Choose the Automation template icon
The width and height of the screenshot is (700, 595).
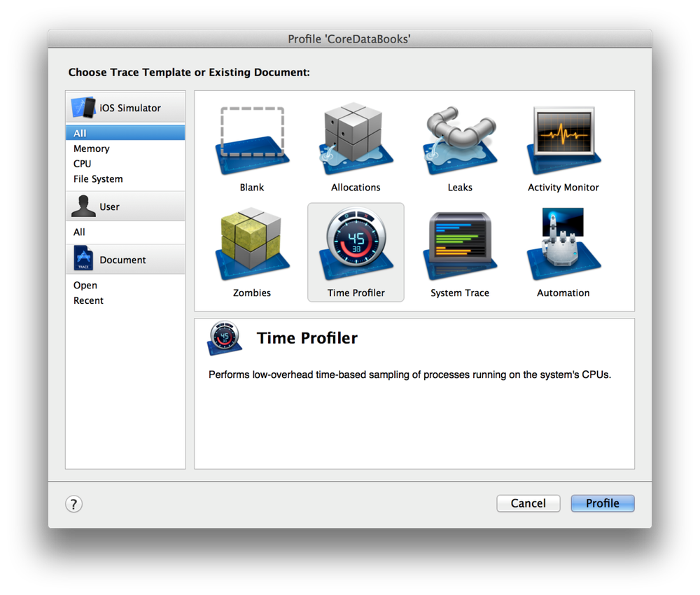563,244
